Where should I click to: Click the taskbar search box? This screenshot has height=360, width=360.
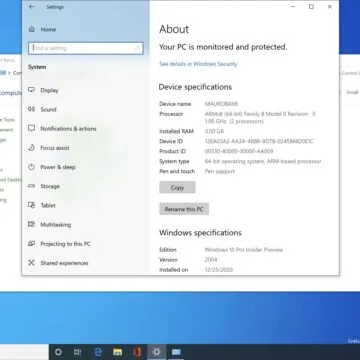[24, 352]
